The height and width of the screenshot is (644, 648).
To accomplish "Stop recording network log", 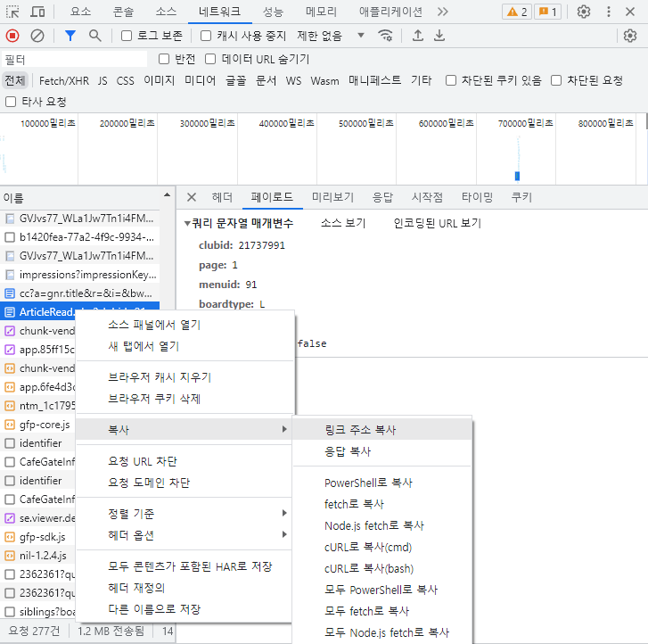I will 12,36.
